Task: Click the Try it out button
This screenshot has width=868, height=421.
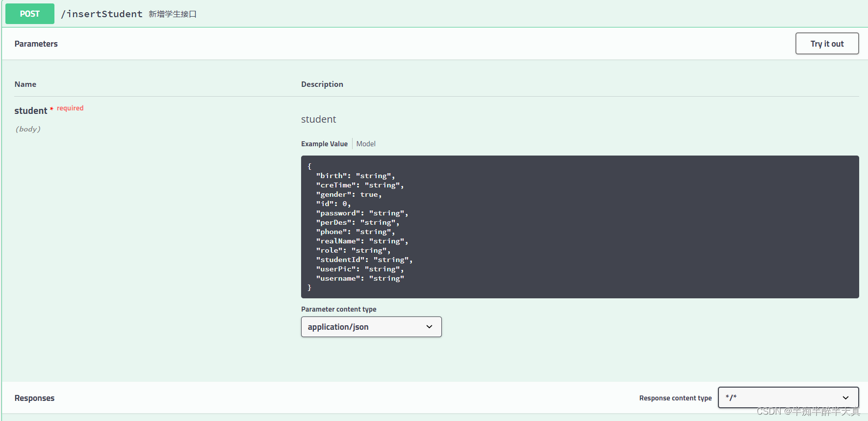Action: point(827,44)
